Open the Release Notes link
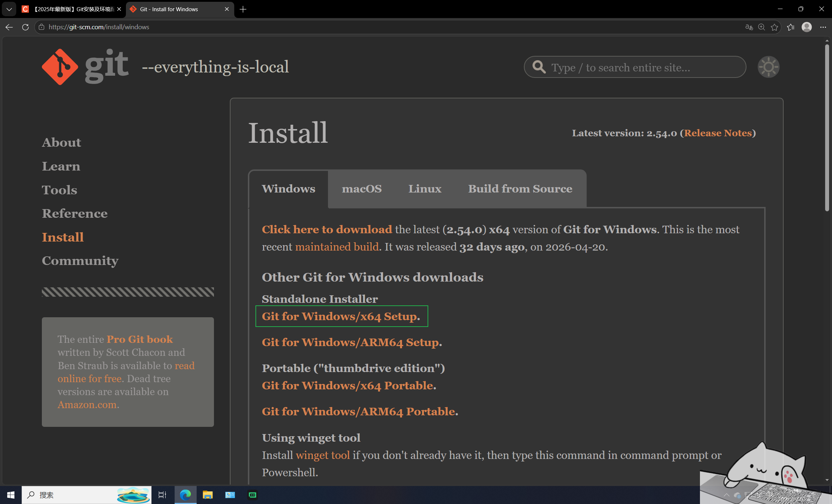 pyautogui.click(x=718, y=133)
